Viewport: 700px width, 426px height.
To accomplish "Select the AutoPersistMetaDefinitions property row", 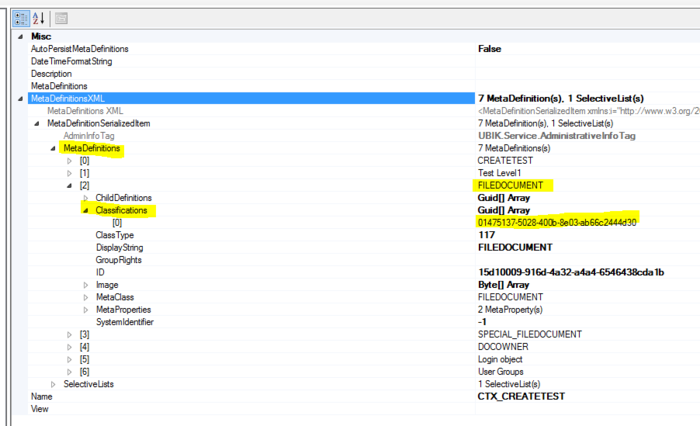I will [x=80, y=49].
